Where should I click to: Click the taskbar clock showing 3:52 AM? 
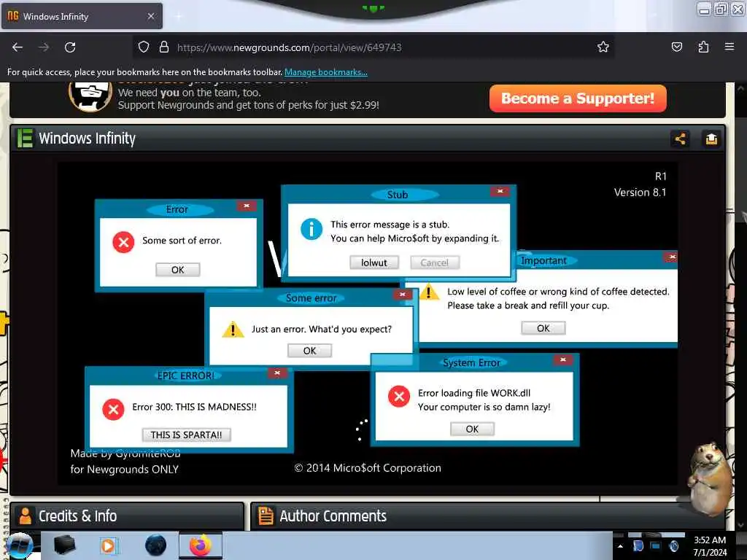tap(710, 546)
